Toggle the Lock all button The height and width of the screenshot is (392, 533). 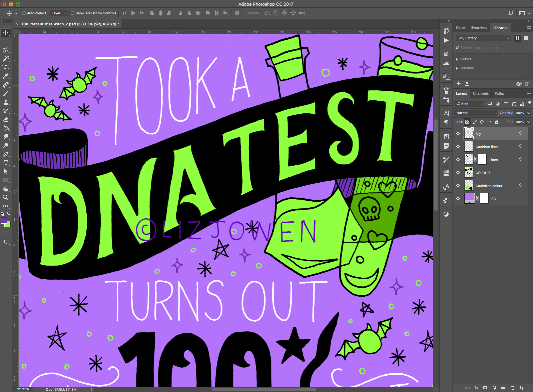click(497, 122)
